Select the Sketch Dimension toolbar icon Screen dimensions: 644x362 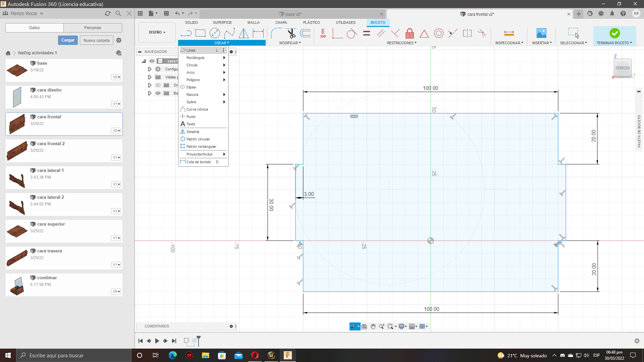tap(258, 33)
